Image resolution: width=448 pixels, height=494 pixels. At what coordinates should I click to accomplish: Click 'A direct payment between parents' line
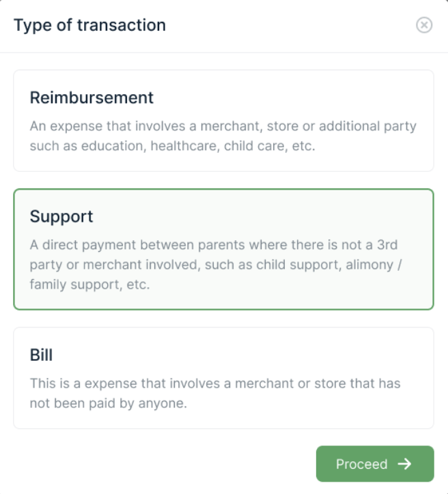(x=213, y=246)
